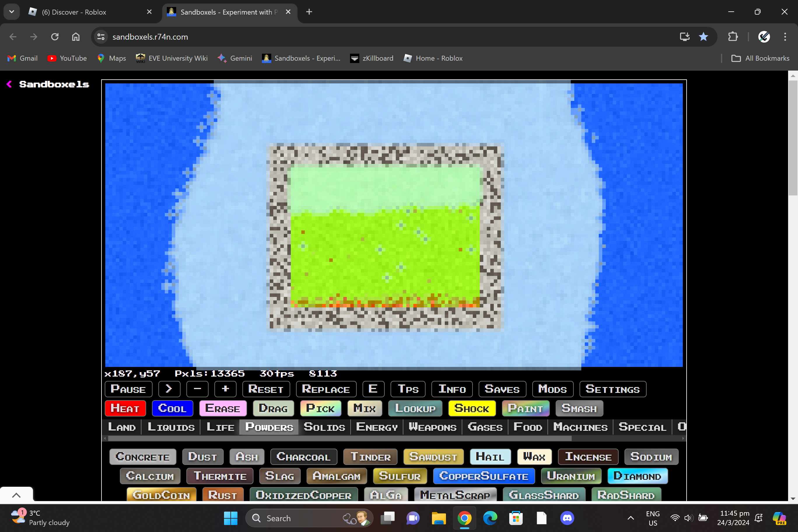
Task: Choose the Sulfur element
Action: click(x=400, y=476)
